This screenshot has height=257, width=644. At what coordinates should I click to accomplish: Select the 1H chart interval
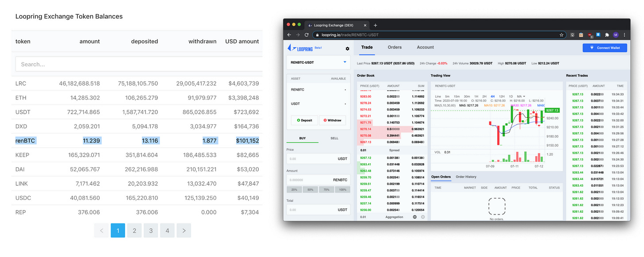point(476,96)
